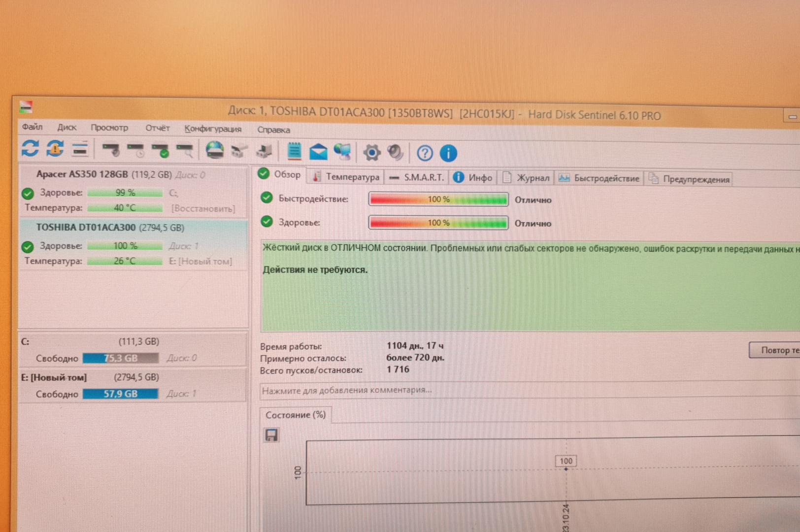The height and width of the screenshot is (532, 800).
Task: Select the Apacer AS350 128GB disk
Action: [82, 174]
